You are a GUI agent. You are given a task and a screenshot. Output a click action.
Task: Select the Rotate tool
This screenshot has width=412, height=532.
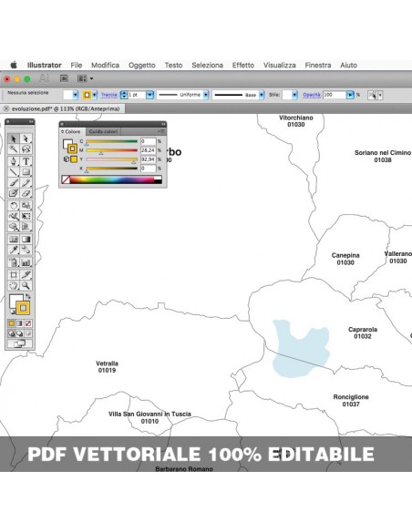point(14,205)
